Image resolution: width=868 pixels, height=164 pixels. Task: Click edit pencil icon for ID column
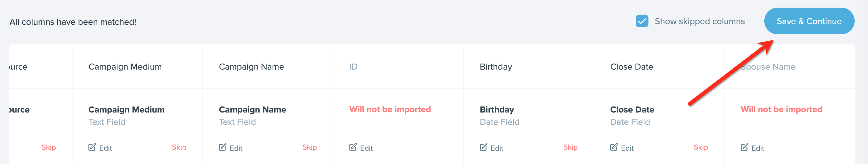(353, 147)
